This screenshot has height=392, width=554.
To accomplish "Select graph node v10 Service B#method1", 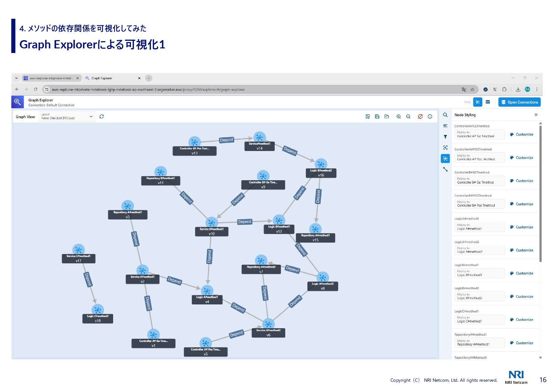I will [x=212, y=227].
